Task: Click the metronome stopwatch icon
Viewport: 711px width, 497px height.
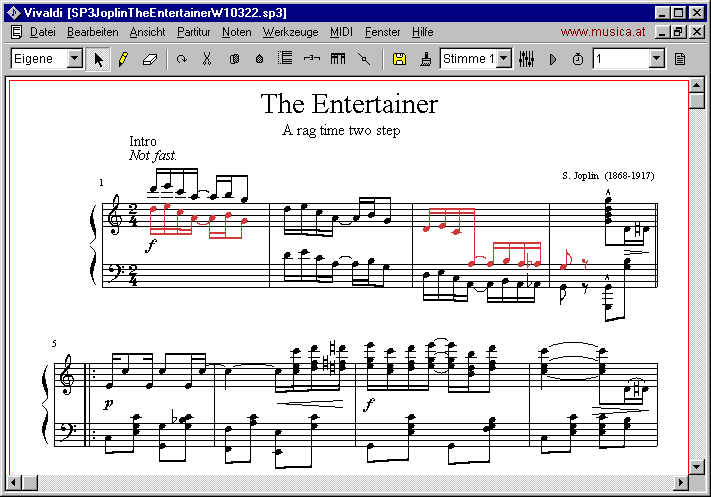Action: [x=578, y=59]
